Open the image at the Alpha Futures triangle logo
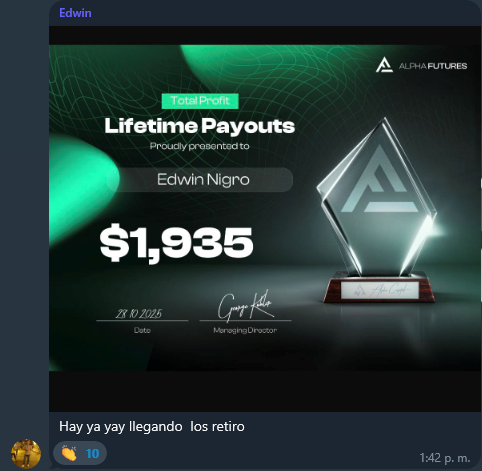 (x=384, y=65)
